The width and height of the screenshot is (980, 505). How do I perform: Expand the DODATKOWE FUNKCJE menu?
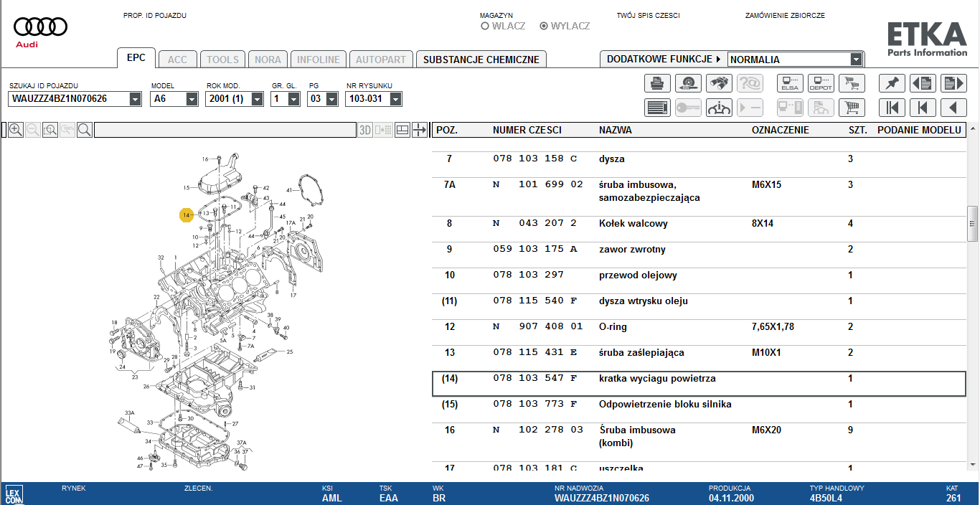point(664,59)
